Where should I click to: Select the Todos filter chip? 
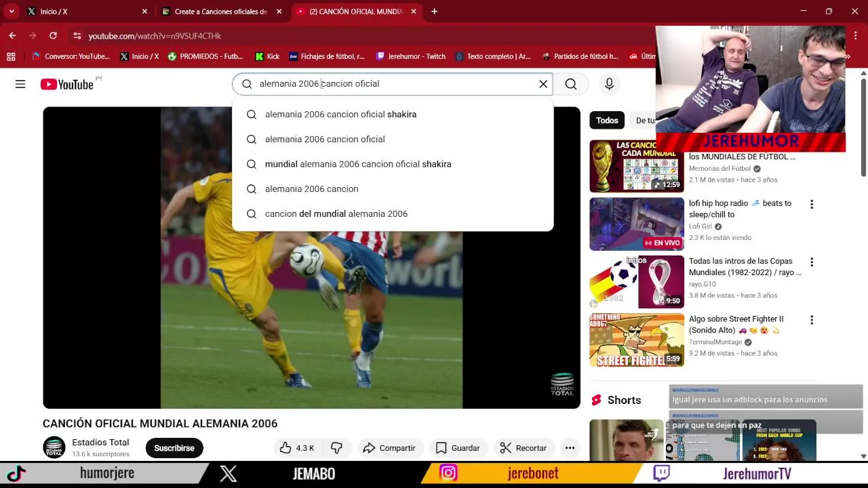[x=607, y=121]
